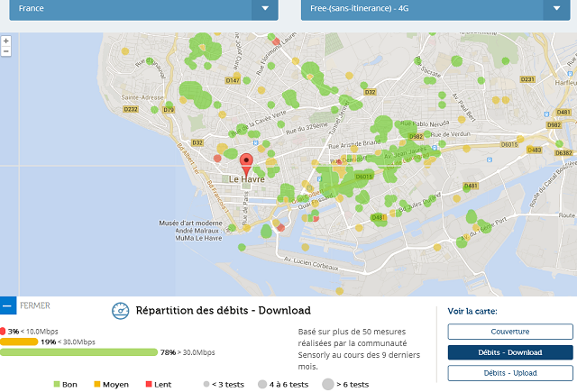This screenshot has height=392, width=577.
Task: Click the red 3% indicator dot
Action: tap(3, 332)
